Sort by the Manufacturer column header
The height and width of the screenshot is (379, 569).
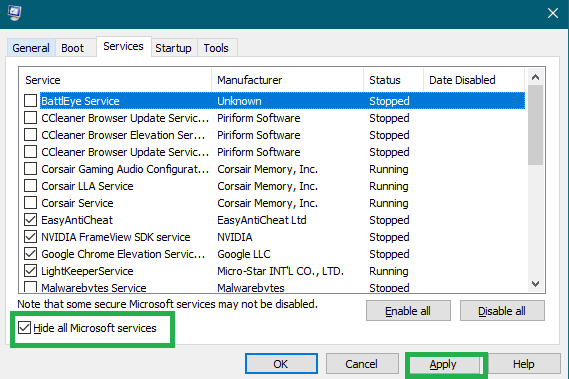[x=287, y=80]
